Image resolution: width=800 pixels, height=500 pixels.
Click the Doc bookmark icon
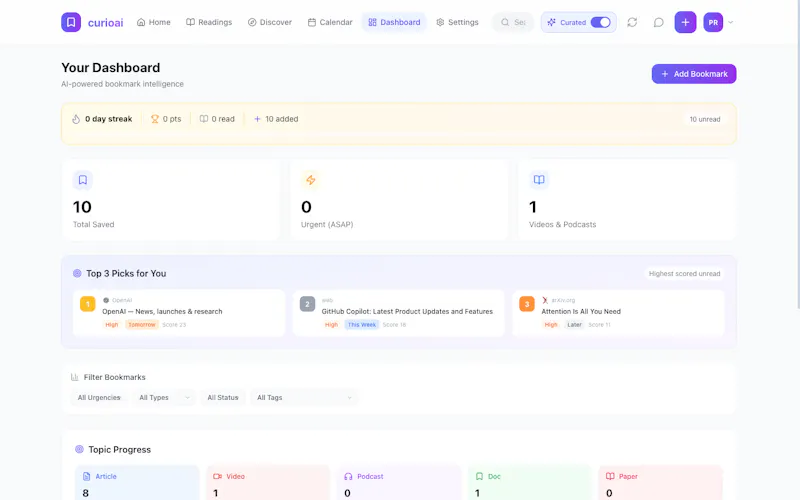click(479, 477)
